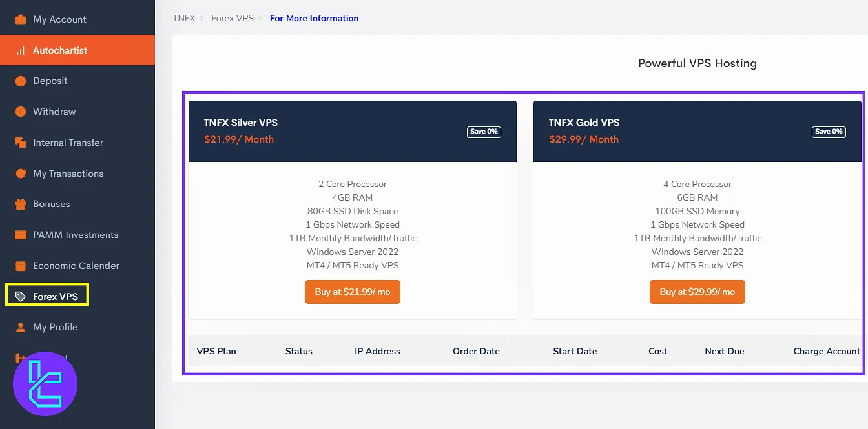Buy the Gold VPS at $29.99/mo
The image size is (868, 429).
coord(697,292)
